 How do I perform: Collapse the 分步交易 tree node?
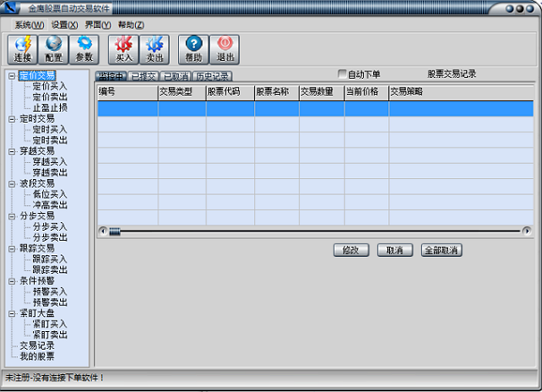[12, 217]
